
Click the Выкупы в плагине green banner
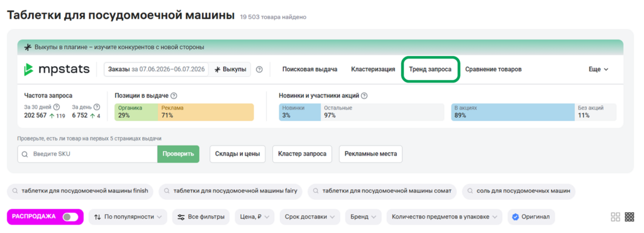click(320, 47)
